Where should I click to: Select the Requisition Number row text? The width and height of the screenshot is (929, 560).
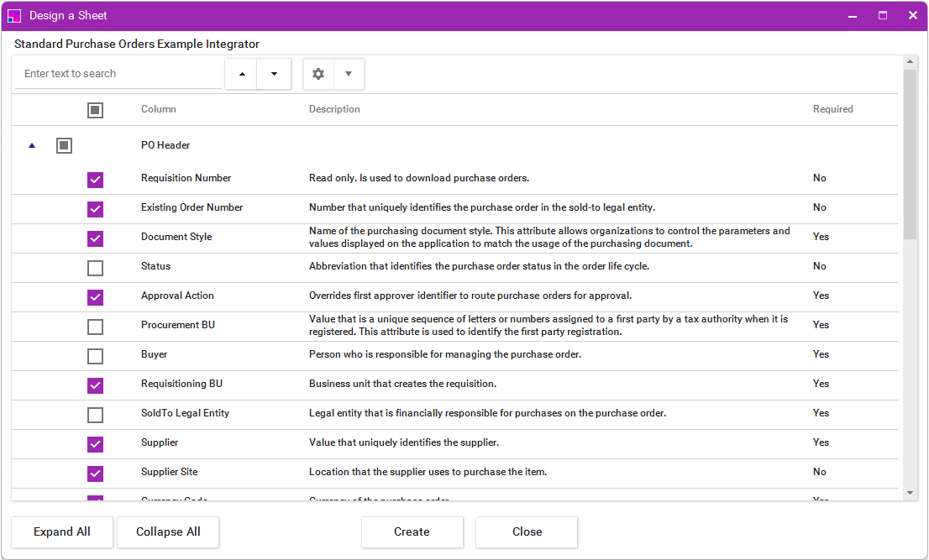click(x=186, y=178)
